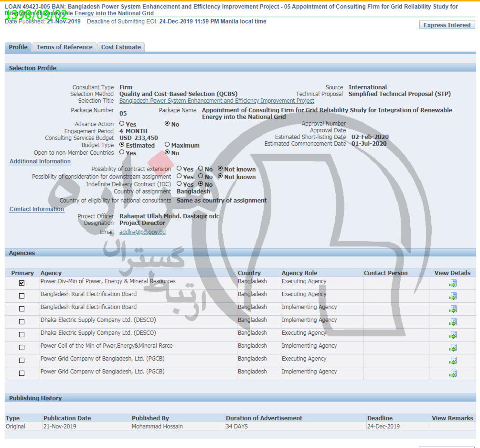Tick primary checkbox for Power Cell of the Min
The width and height of the screenshot is (480, 448).
21,348
